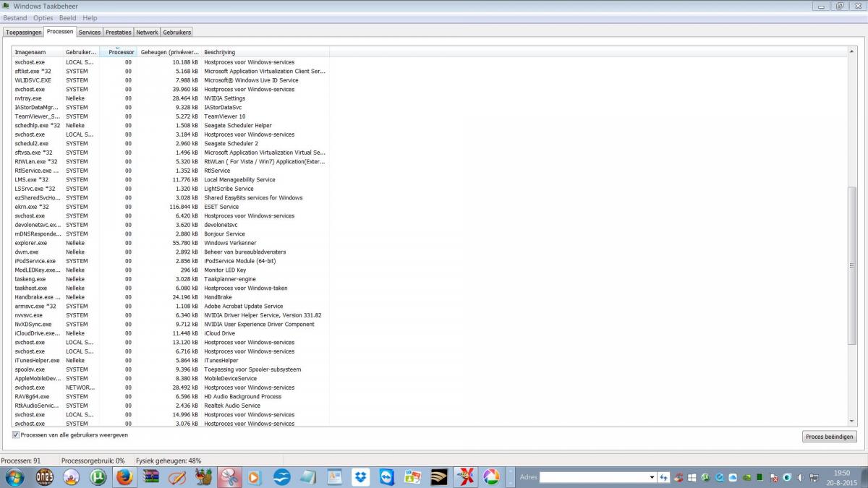Select the explorer.exe process row
The image size is (868, 488).
[171, 243]
